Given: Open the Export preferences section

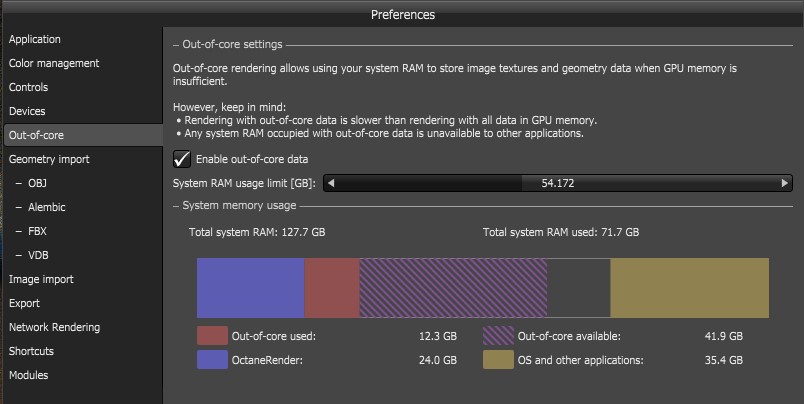Looking at the screenshot, I should pyautogui.click(x=25, y=303).
